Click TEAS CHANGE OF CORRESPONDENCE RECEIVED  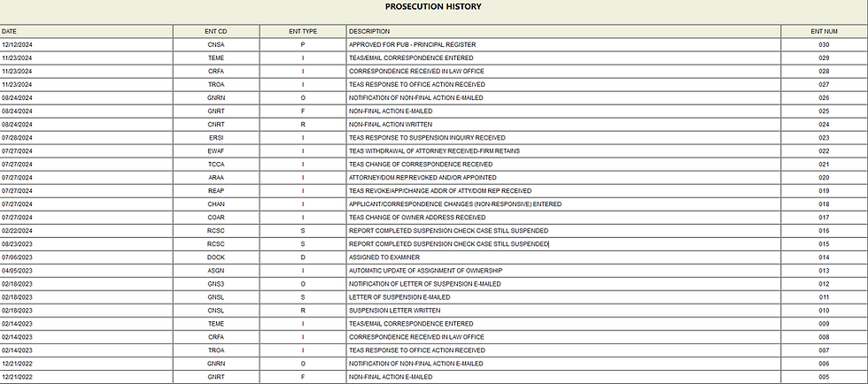pos(421,165)
